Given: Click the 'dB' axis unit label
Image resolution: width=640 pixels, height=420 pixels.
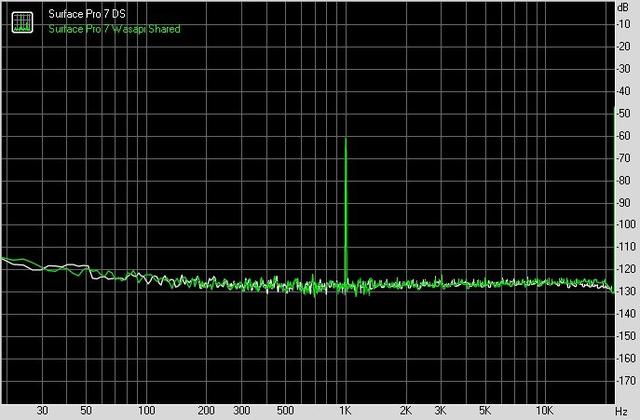Looking at the screenshot, I should point(623,7).
